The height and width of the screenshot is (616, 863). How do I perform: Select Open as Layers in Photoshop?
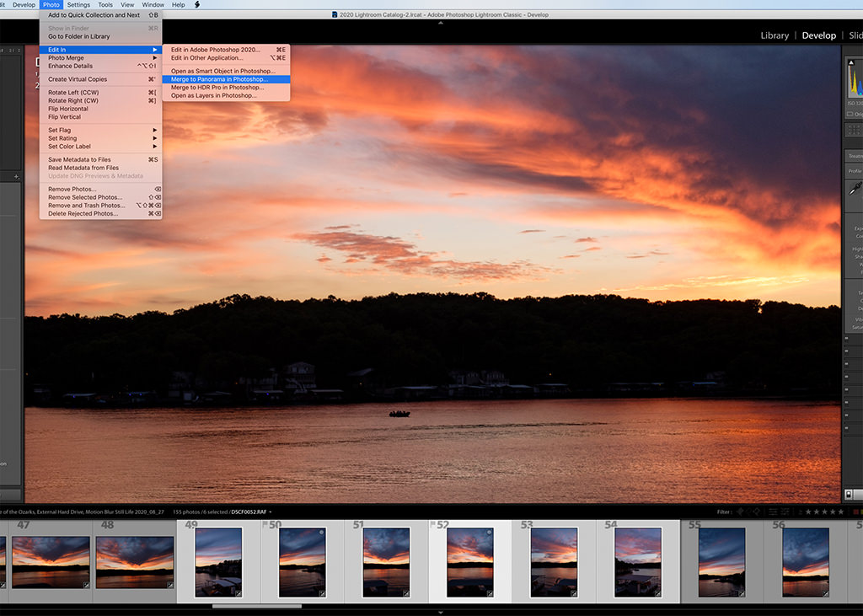[226, 96]
